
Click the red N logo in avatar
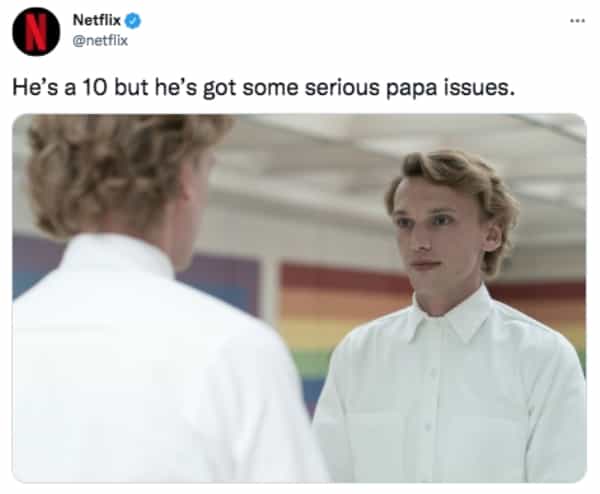tap(36, 31)
